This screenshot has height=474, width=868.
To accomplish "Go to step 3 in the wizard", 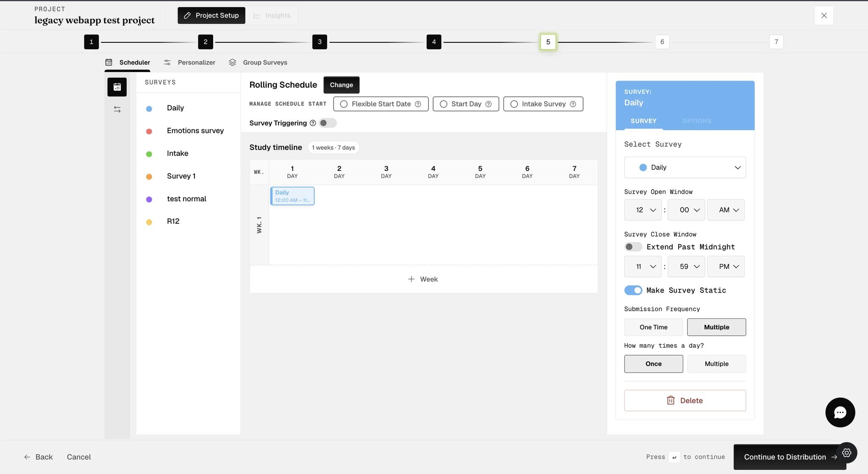I will [x=320, y=42].
